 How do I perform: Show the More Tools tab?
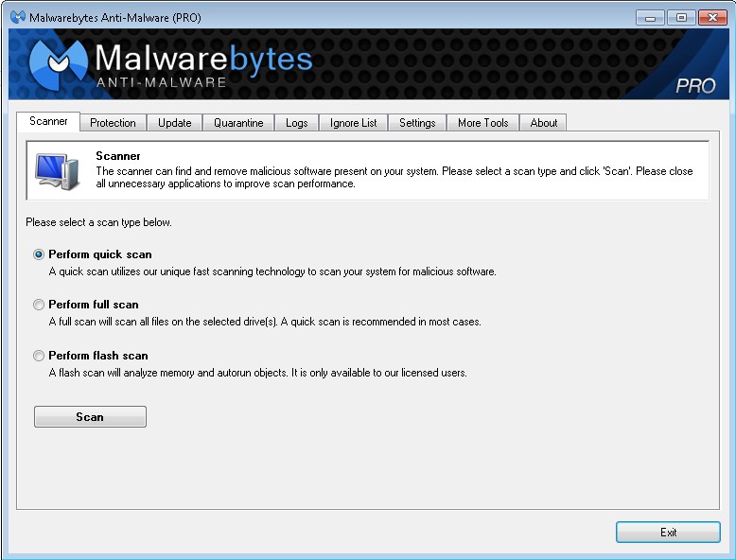[482, 123]
